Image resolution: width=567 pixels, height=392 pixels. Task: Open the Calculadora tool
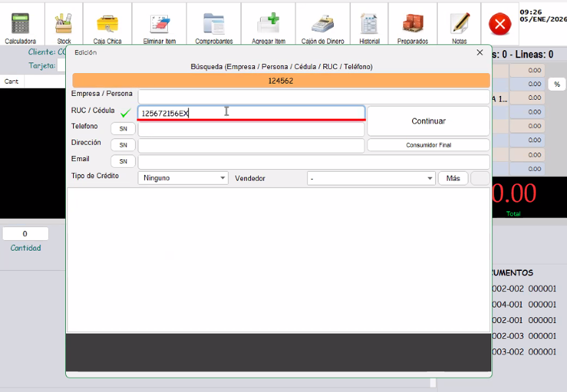click(x=20, y=24)
